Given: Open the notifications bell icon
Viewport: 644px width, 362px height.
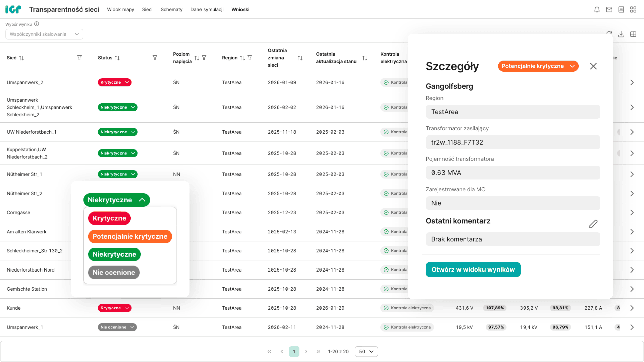Looking at the screenshot, I should 597,10.
